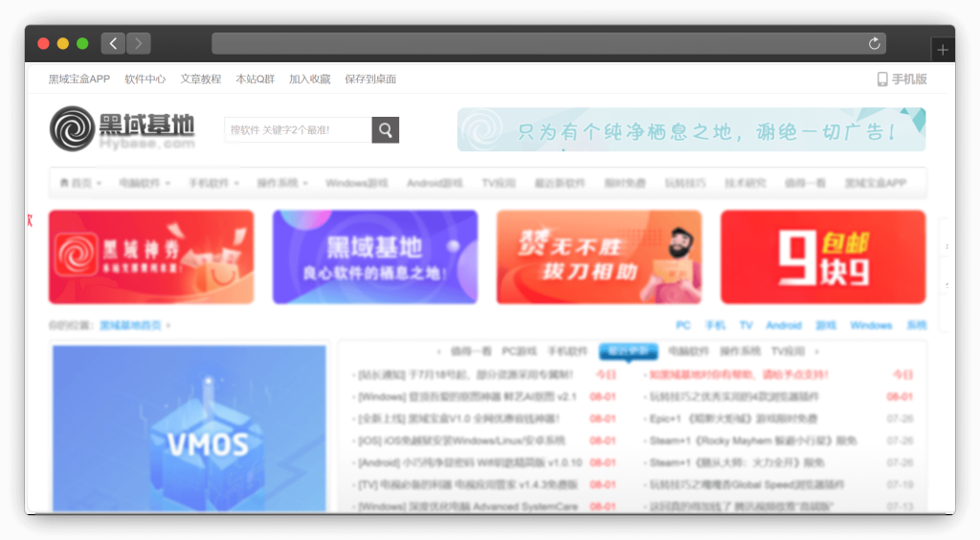Open the [Android] v1.0.10 article
The height and width of the screenshot is (540, 980).
pos(470,462)
